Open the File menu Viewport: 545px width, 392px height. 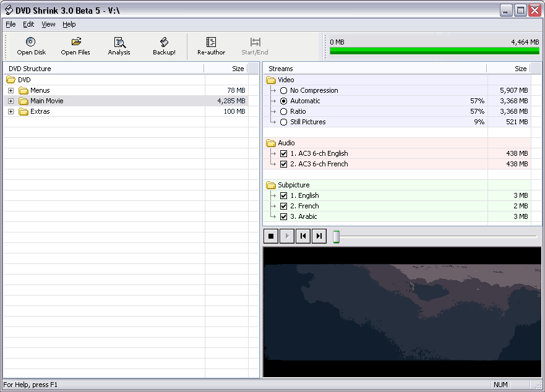pyautogui.click(x=11, y=24)
